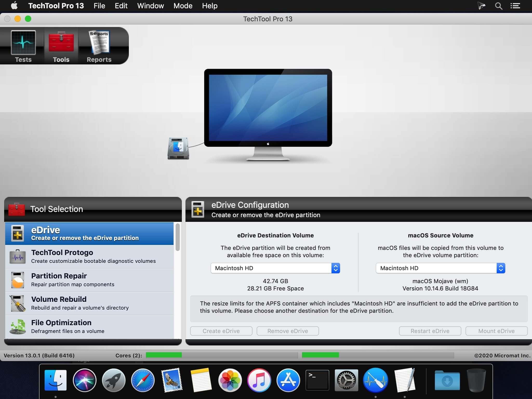This screenshot has width=532, height=399.
Task: Click the version 13.0.1 build text
Action: pos(39,355)
